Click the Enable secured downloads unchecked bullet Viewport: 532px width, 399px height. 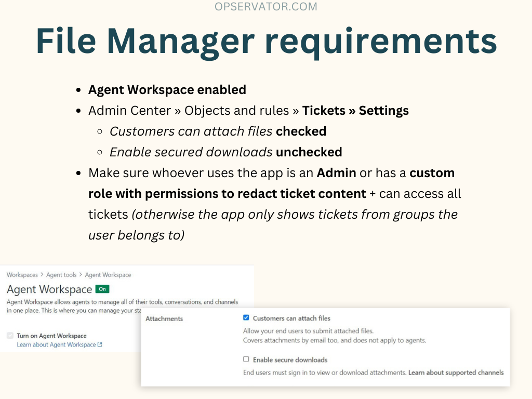click(225, 152)
